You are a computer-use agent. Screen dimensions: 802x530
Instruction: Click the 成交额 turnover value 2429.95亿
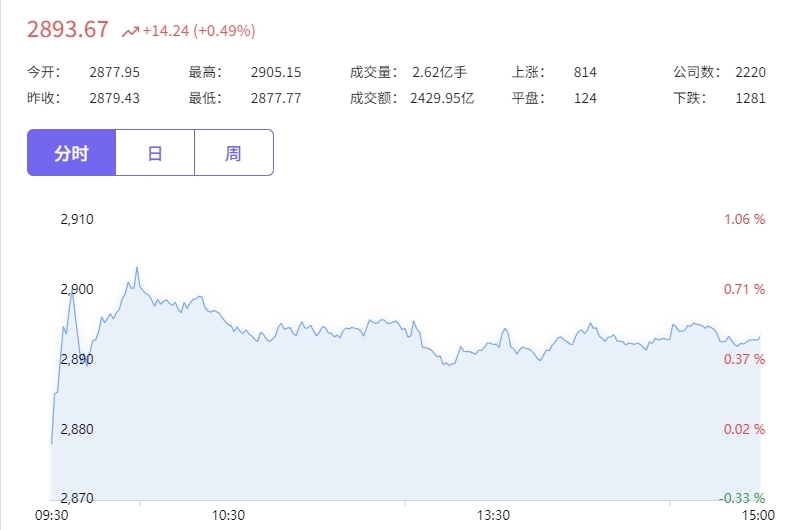point(442,98)
